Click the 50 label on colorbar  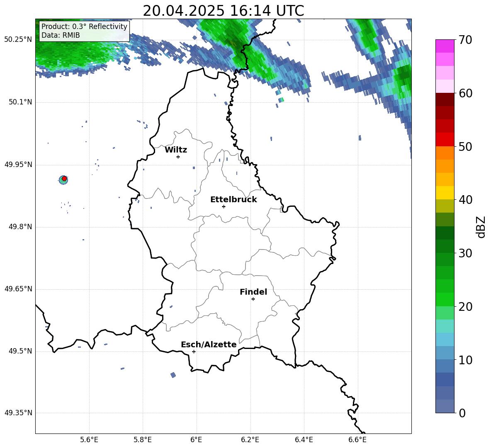(x=465, y=146)
